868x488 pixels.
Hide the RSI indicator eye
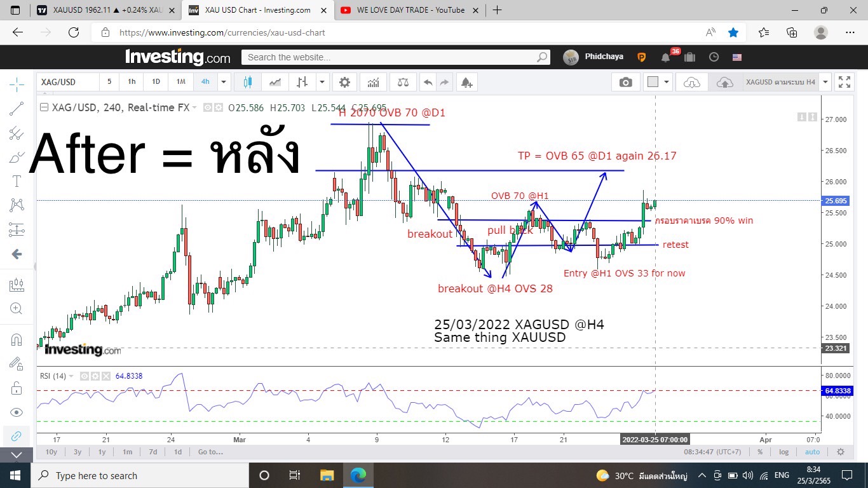point(84,376)
